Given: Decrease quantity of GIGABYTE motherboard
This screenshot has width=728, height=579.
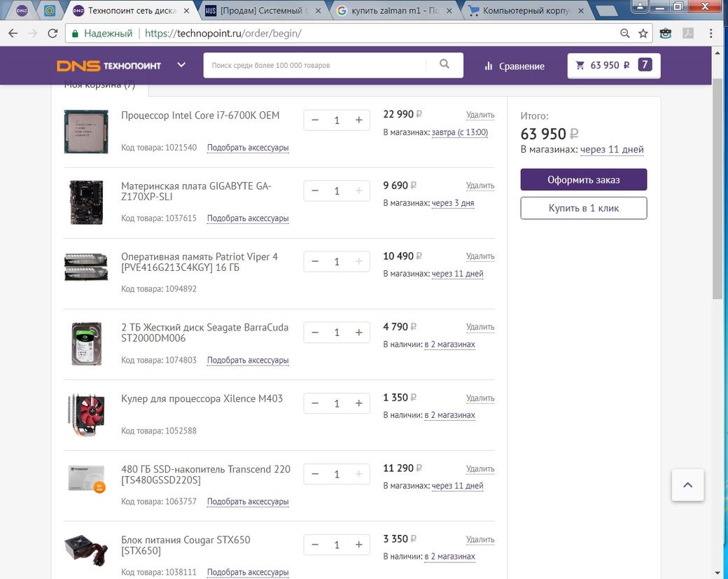Looking at the screenshot, I should (315, 191).
